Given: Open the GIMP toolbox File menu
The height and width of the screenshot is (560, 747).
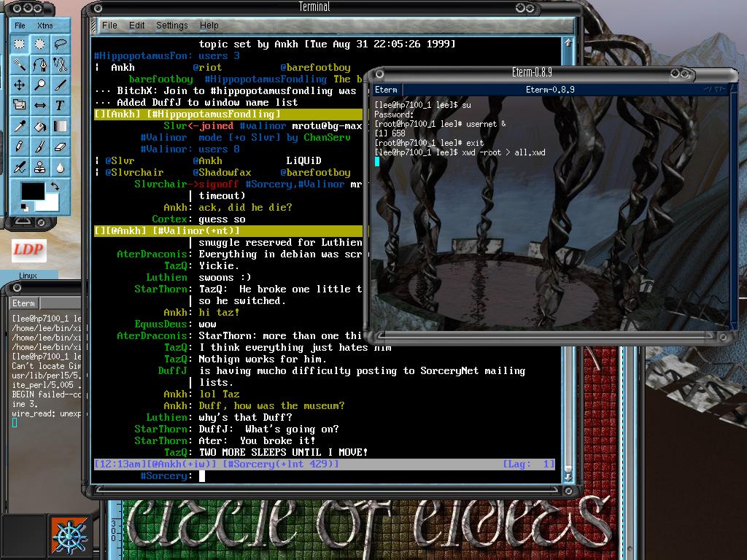Looking at the screenshot, I should point(20,26).
